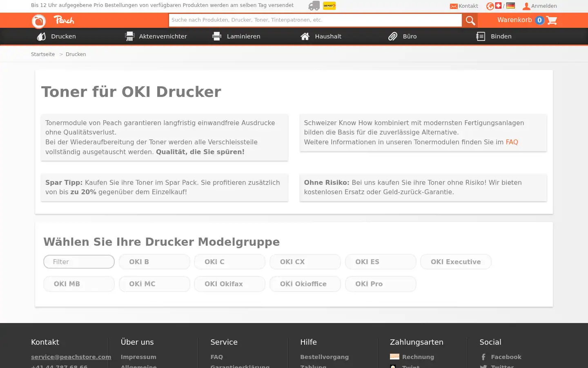Click the Rechnung payment link
Viewport: 588px width, 368px height.
coord(418,357)
